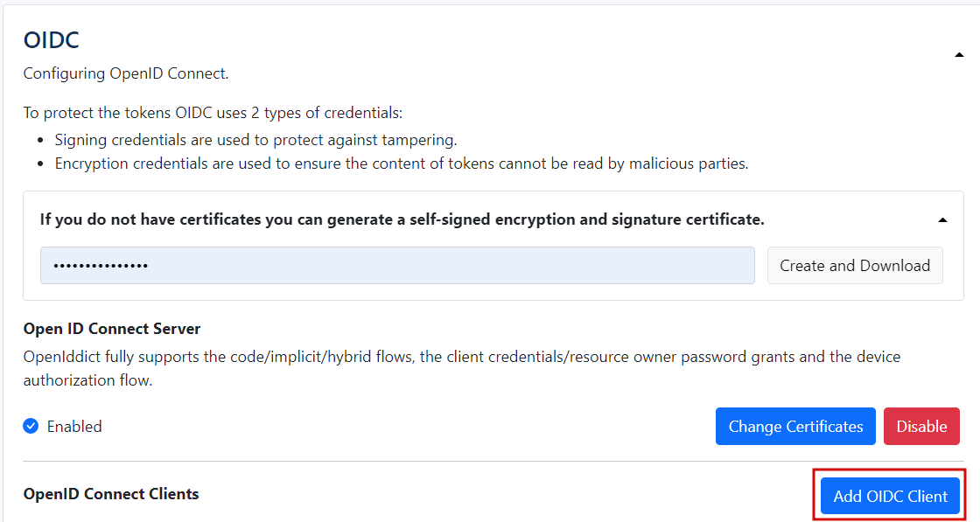The image size is (980, 522).
Task: Collapse the self-signed certificate panel arrow
Action: pyautogui.click(x=942, y=220)
